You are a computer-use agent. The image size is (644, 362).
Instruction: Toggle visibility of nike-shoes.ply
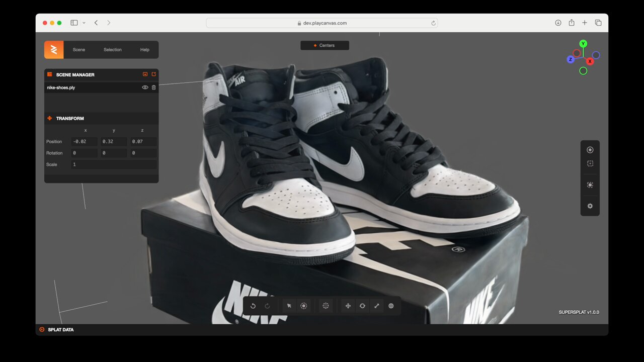(145, 87)
